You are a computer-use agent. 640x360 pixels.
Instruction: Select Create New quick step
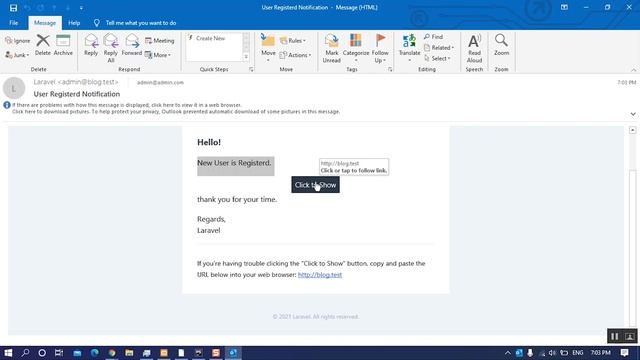coord(210,38)
